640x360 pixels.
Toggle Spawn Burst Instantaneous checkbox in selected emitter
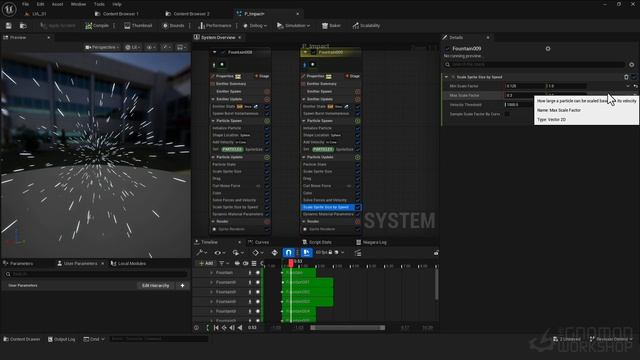pyautogui.click(x=358, y=113)
